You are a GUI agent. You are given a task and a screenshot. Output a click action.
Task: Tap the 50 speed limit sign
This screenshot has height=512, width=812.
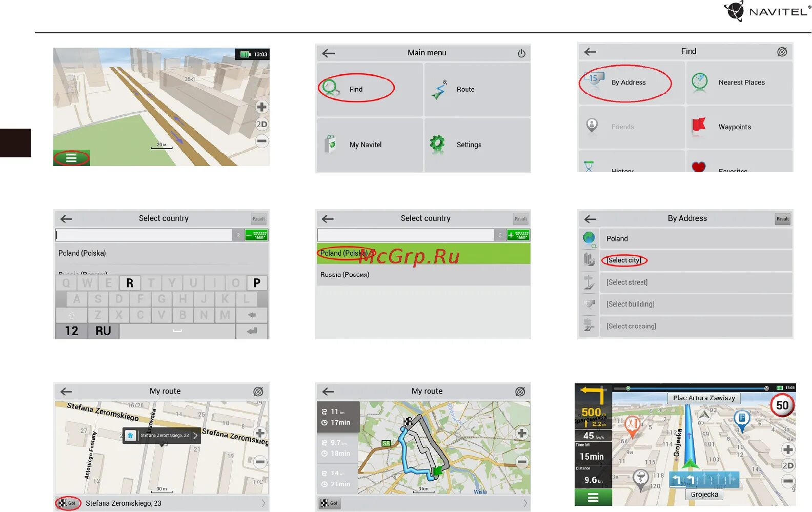tap(782, 405)
